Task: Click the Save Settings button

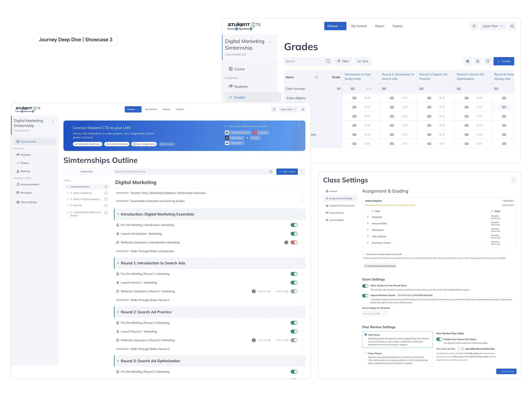Action: point(506,371)
